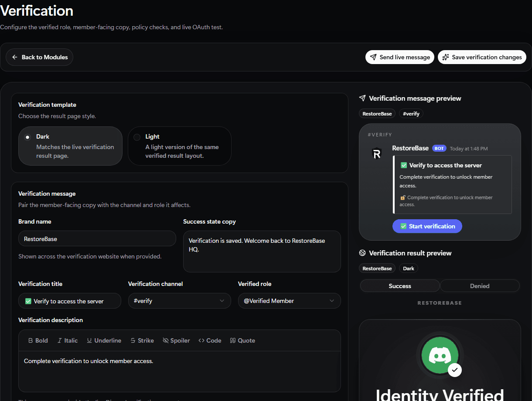Click the BOT badge next to RestoreBase
The width and height of the screenshot is (532, 401).
click(439, 148)
